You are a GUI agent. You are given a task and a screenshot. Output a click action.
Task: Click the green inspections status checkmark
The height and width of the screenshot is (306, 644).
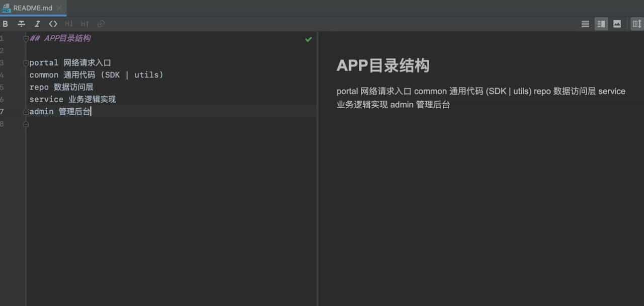pos(308,39)
